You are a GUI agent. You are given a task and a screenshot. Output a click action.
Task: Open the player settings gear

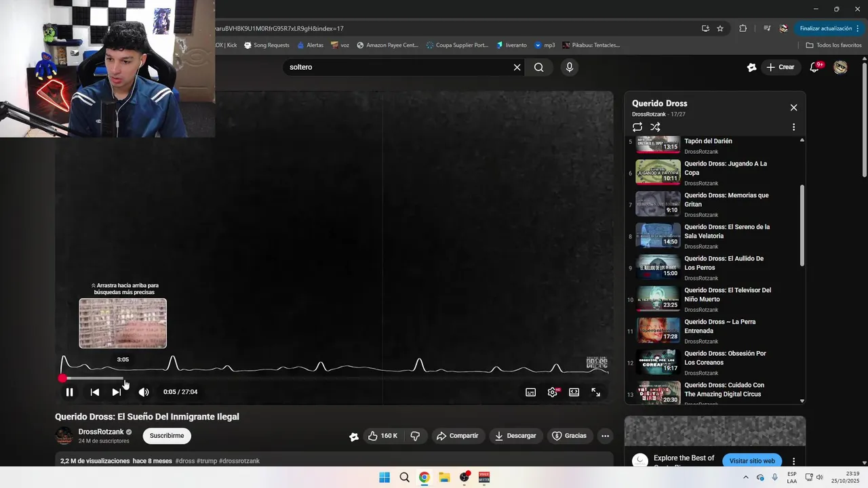coord(553,392)
